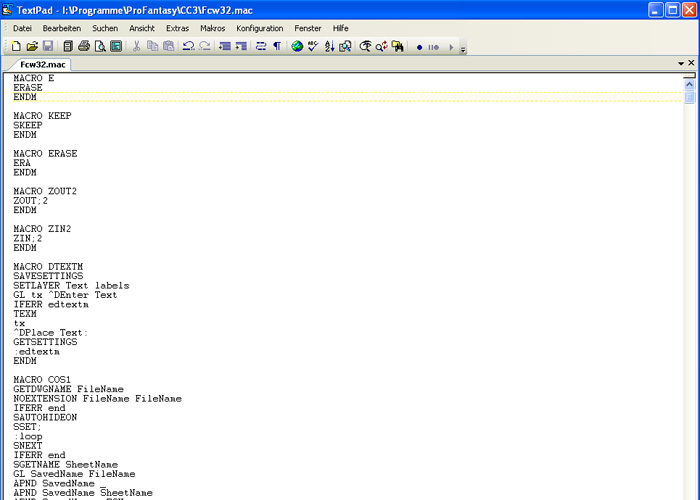Screen dimensions: 700x500
Task: Click the TextPad title bar icon
Action: (8, 9)
